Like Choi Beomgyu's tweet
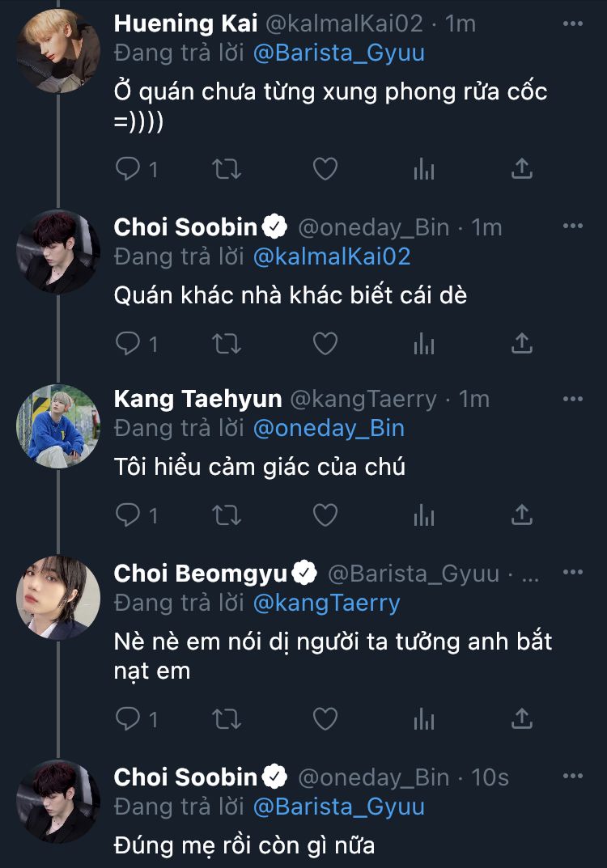Screen dimensions: 607x868 (x=325, y=718)
